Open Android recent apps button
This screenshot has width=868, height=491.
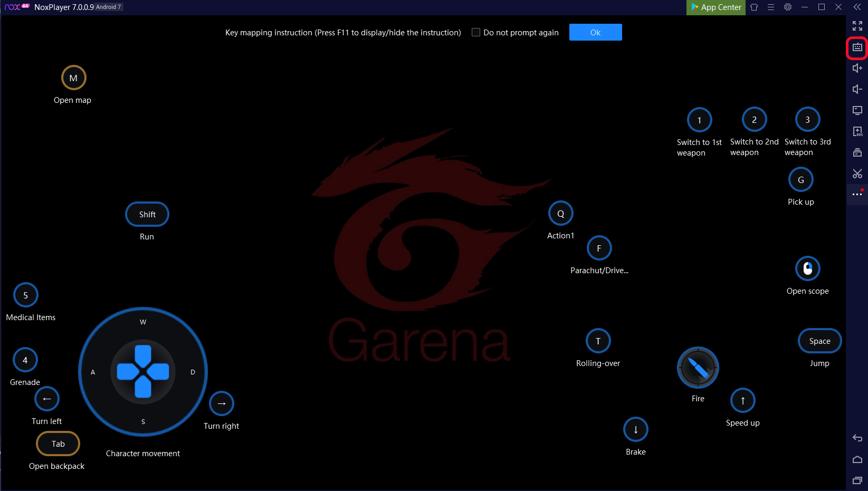857,480
